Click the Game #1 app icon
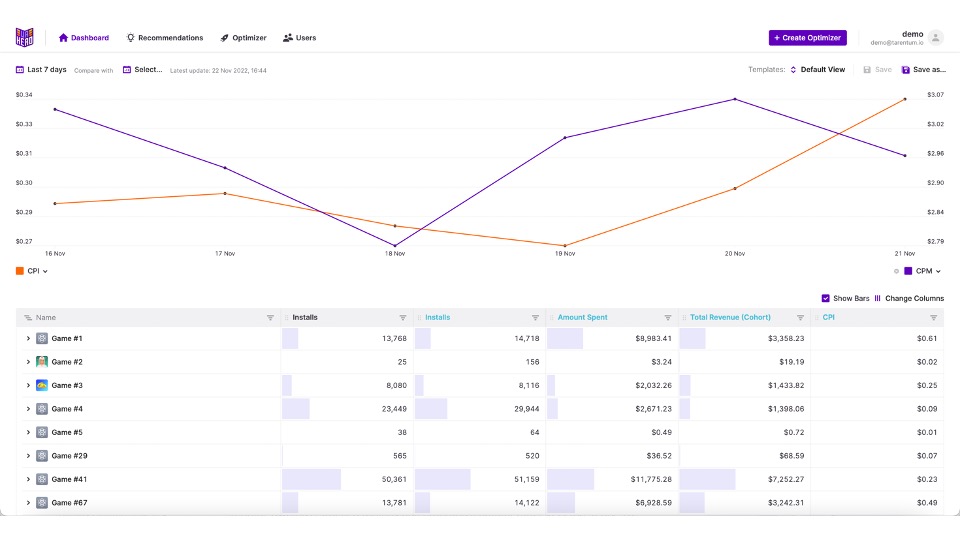Viewport: 960px width, 540px height. pos(42,339)
